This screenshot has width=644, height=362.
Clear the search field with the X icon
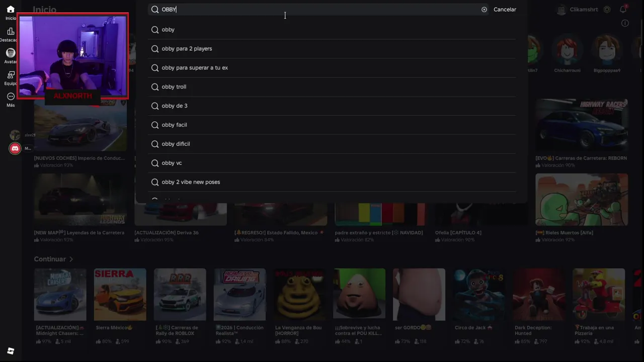pos(484,10)
